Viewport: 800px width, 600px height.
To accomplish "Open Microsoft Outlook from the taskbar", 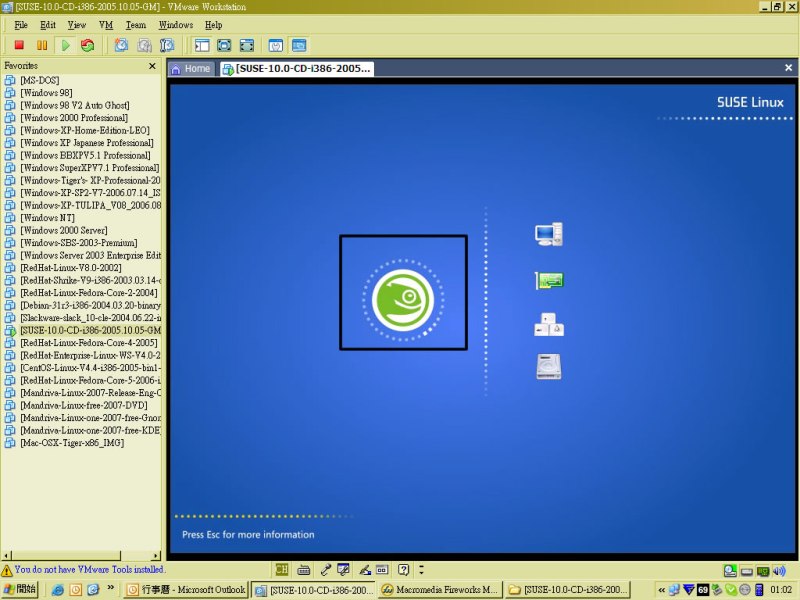I will [186, 590].
